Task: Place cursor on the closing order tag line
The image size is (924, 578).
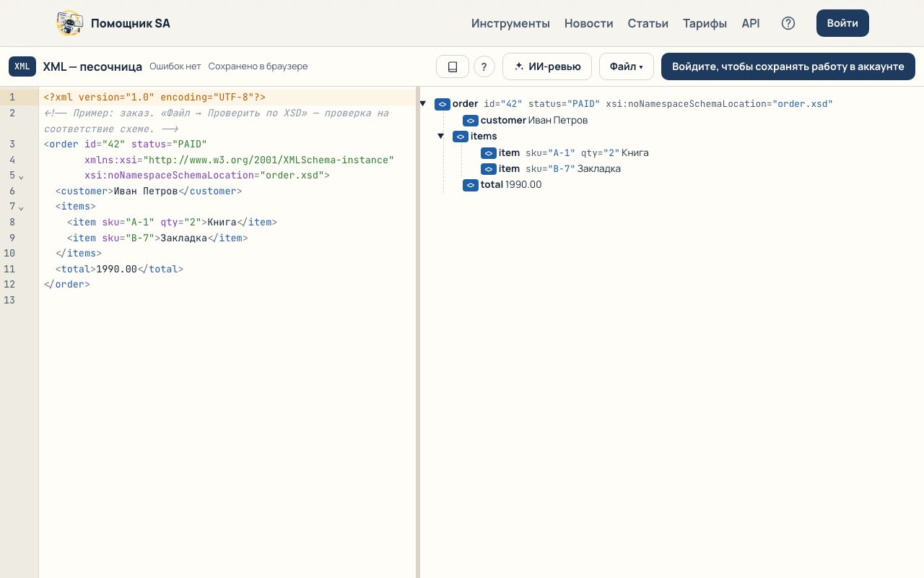Action: (227, 285)
